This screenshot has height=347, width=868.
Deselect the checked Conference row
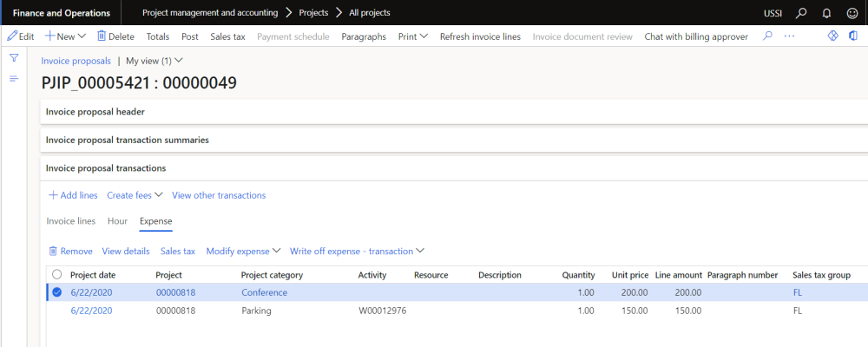(57, 292)
